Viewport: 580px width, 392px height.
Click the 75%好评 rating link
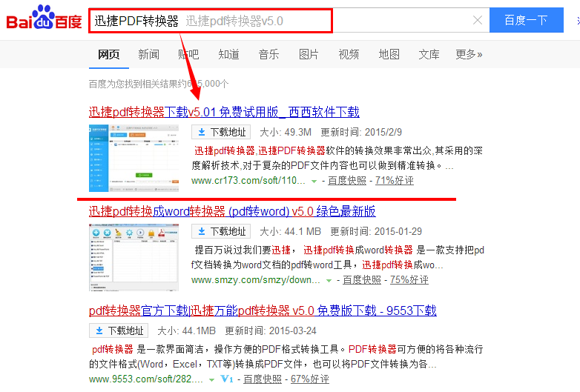pyautogui.click(x=409, y=280)
